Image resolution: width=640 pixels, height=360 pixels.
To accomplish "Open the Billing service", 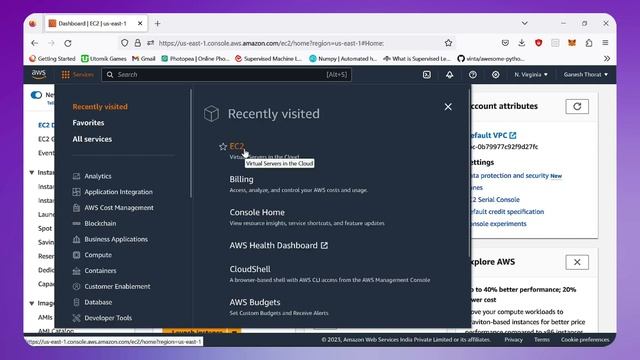I will [x=241, y=179].
